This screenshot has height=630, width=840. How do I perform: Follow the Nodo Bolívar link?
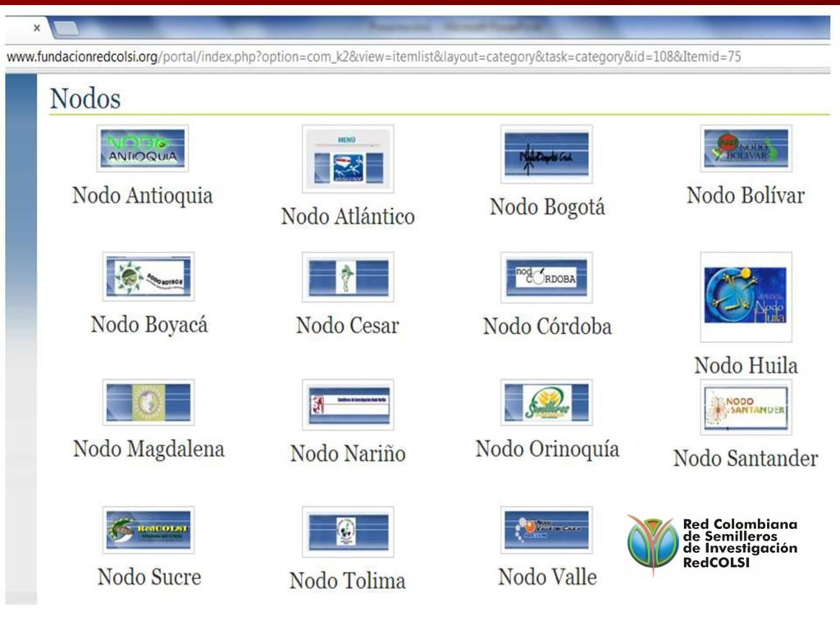[746, 195]
